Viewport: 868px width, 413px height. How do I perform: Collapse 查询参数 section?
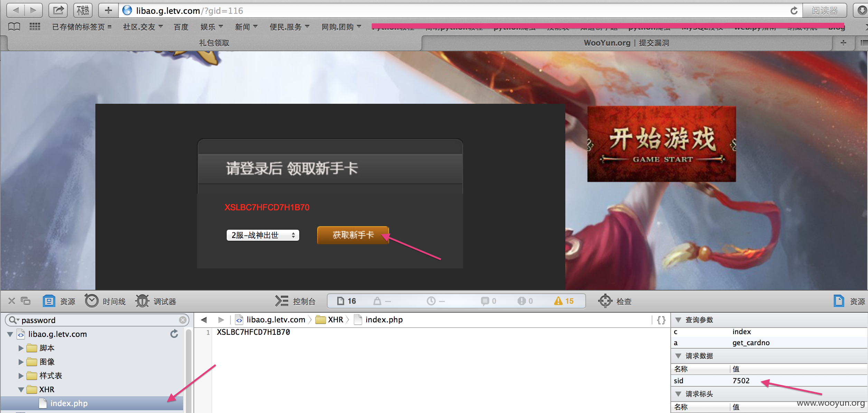point(678,320)
